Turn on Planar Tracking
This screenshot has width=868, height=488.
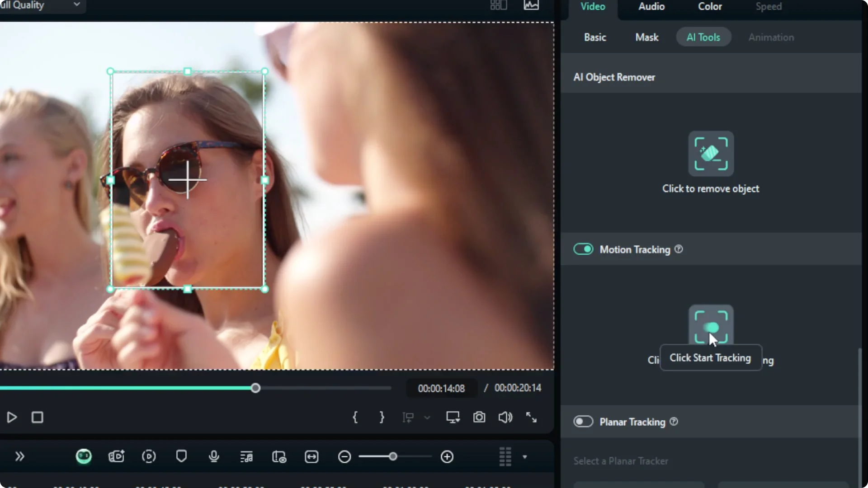tap(583, 422)
